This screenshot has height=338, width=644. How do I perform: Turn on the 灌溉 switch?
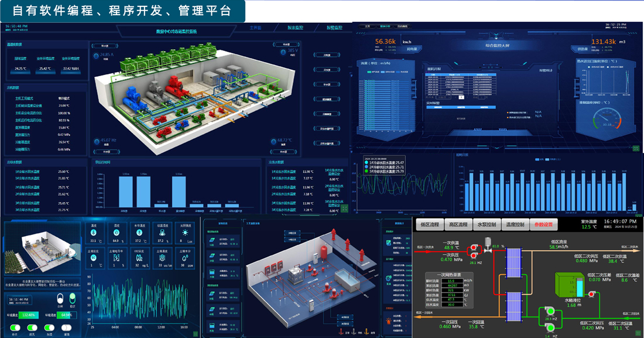tap(66, 327)
